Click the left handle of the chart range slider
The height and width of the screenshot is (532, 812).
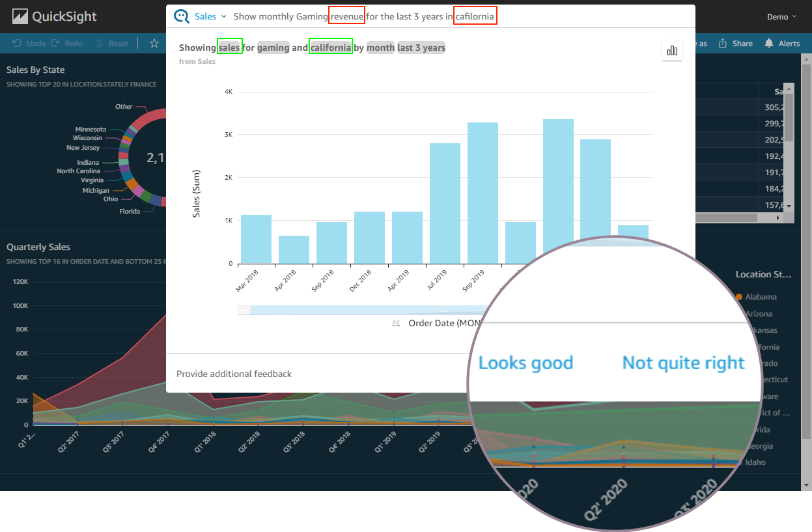(x=244, y=310)
